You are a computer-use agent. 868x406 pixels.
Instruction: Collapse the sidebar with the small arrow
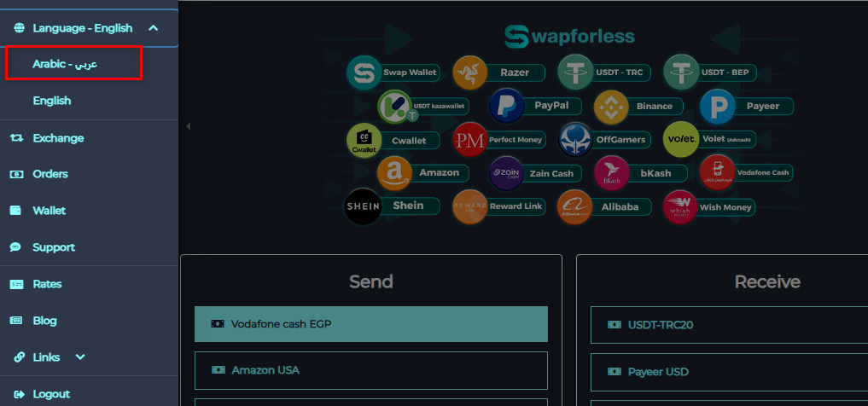point(188,126)
